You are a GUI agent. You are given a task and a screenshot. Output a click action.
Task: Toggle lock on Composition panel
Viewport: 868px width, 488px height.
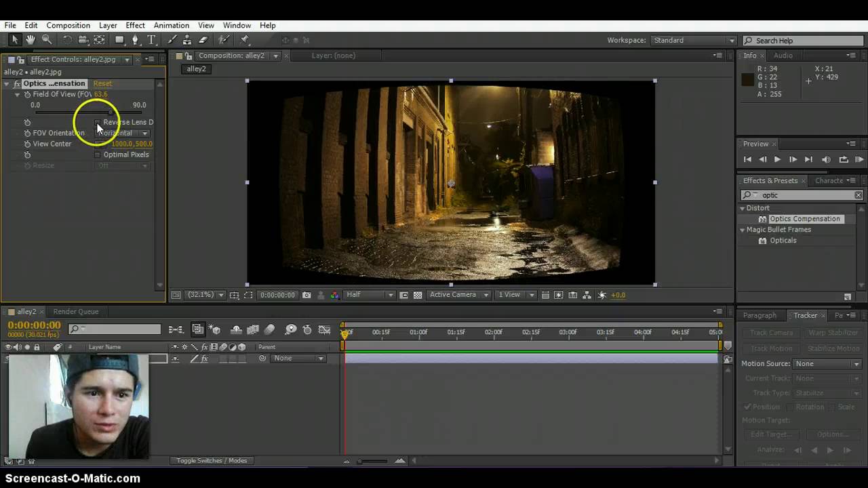[189, 56]
